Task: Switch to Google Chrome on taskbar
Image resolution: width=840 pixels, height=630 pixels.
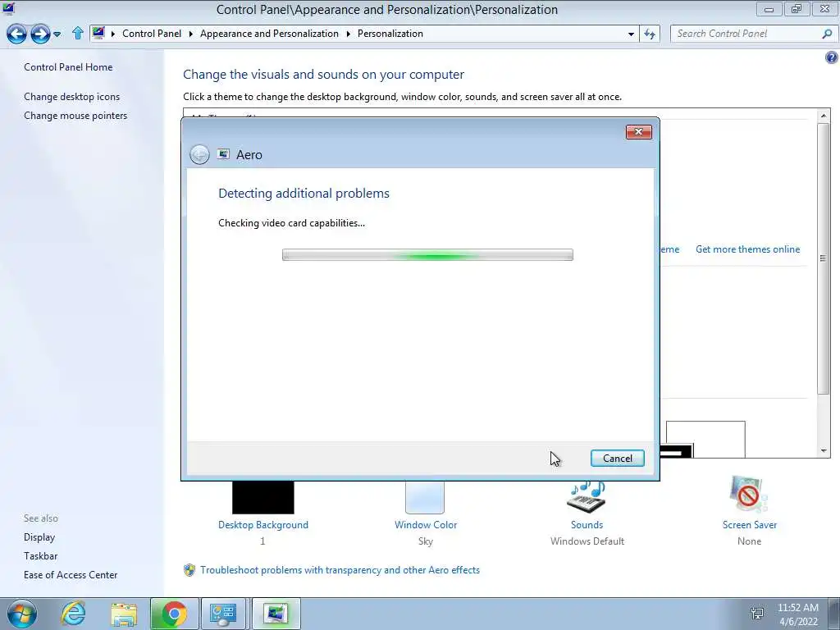Action: 174,614
